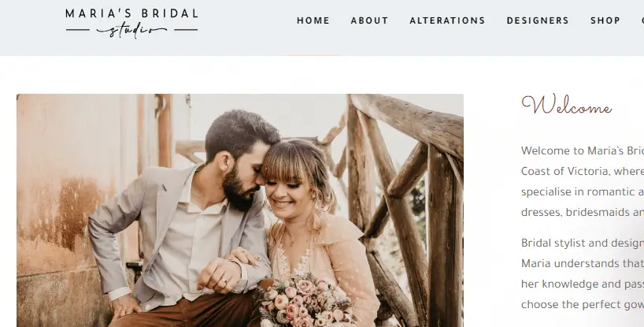Click the text line "choose the perfect gown"
644x327 pixels.
[x=583, y=304]
